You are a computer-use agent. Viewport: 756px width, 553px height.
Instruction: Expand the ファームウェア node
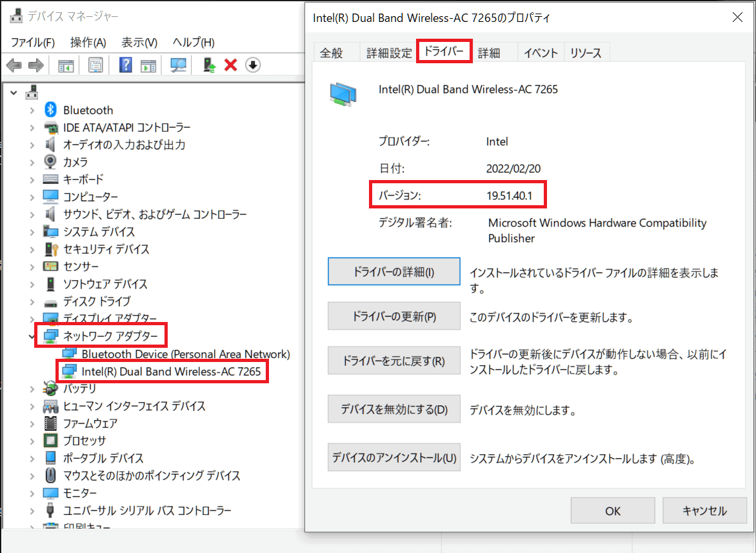click(x=32, y=423)
